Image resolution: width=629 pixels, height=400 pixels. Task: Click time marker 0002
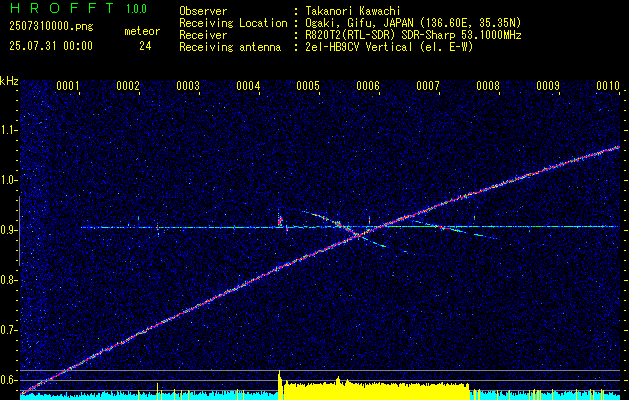point(128,86)
